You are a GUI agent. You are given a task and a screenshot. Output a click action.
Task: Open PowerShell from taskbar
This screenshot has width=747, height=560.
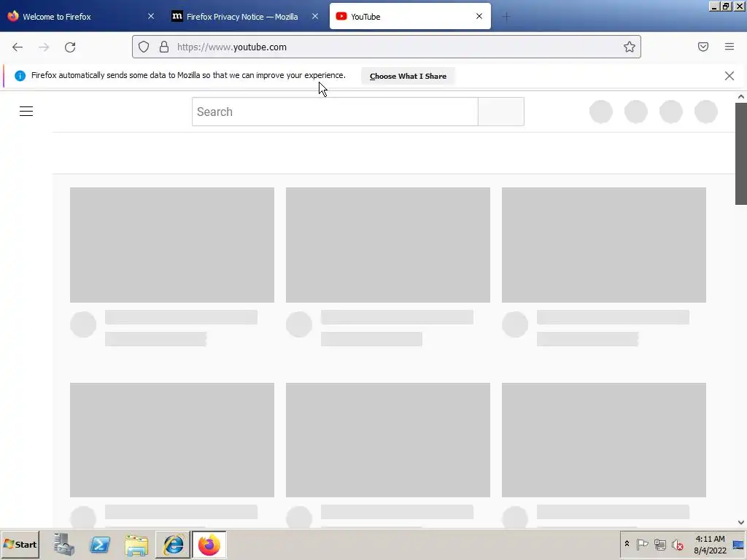click(100, 544)
